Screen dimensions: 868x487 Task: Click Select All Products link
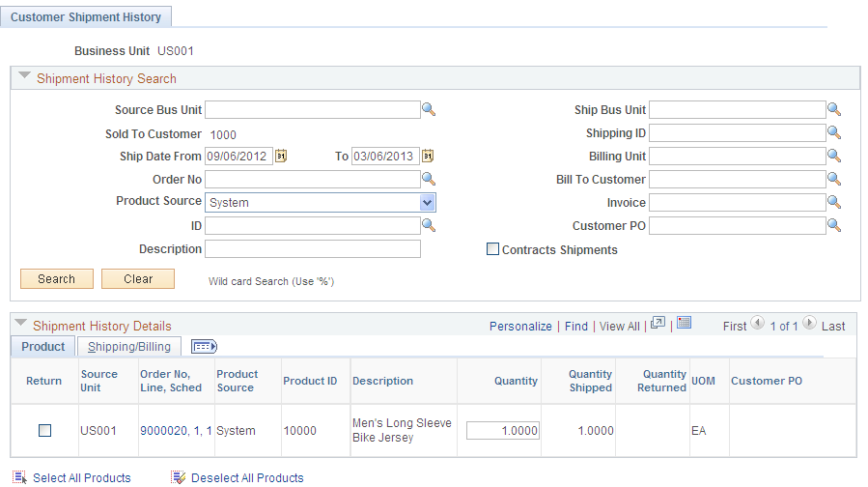point(82,477)
